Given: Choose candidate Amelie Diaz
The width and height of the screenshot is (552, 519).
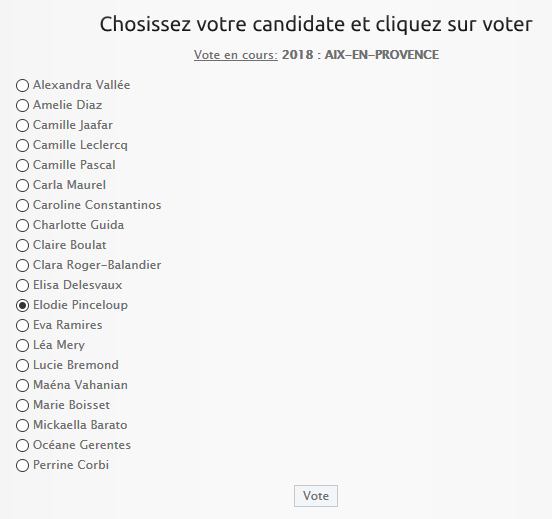Looking at the screenshot, I should tap(22, 106).
